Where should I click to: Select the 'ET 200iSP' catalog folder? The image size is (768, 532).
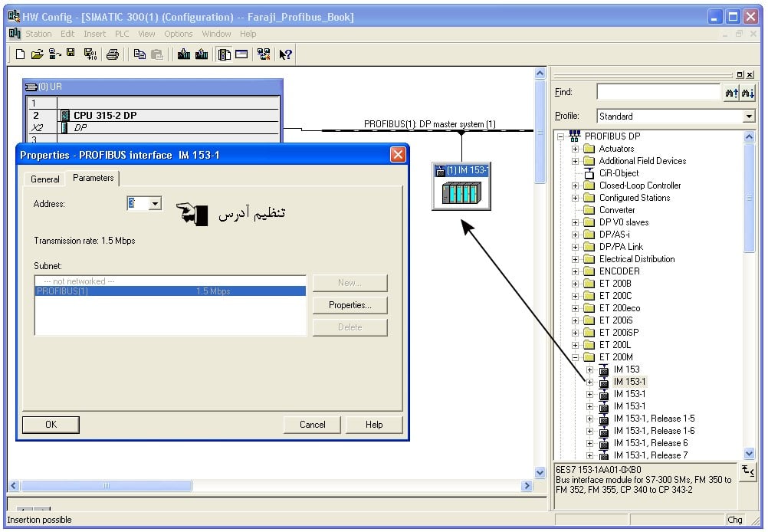point(619,333)
